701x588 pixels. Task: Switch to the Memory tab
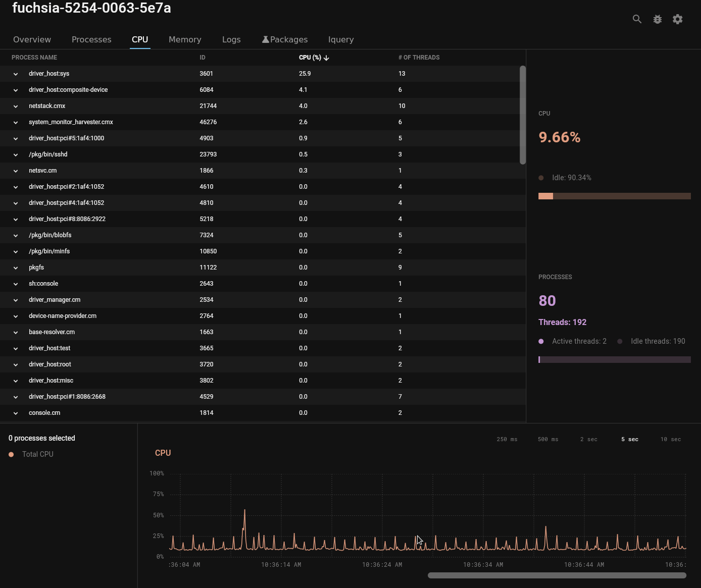[185, 39]
